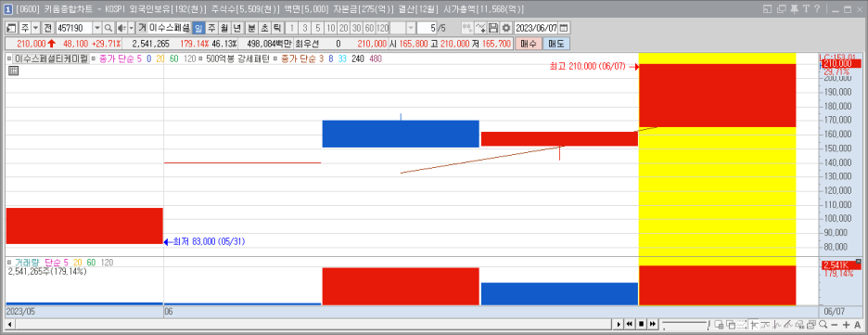Click the 매도 sell button
The width and height of the screenshot is (868, 335).
(555, 44)
